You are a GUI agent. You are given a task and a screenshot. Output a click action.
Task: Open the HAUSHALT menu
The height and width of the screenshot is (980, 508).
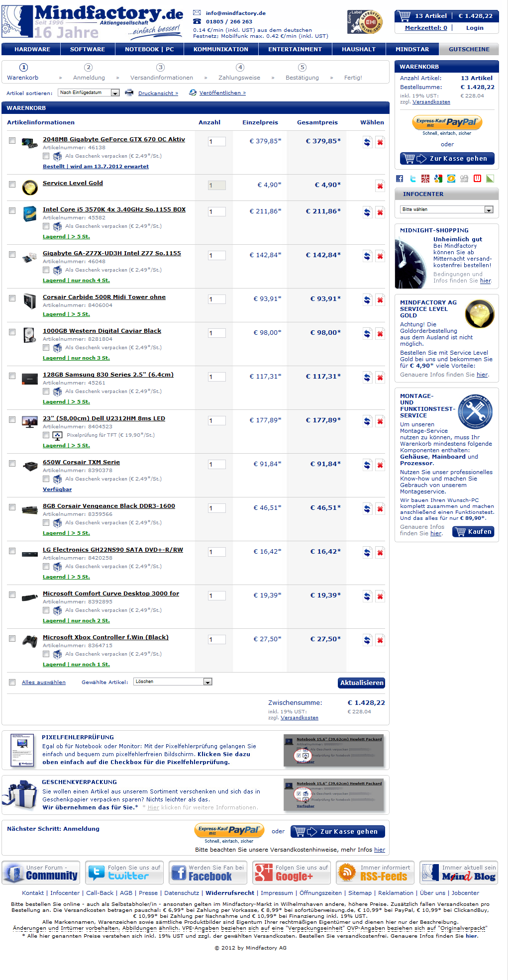pos(359,49)
